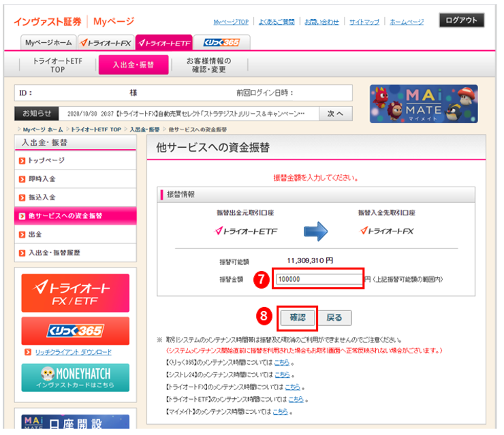The height and width of the screenshot is (435, 504).
Task: Switch to the くりっく365 tab
Action: pos(222,42)
